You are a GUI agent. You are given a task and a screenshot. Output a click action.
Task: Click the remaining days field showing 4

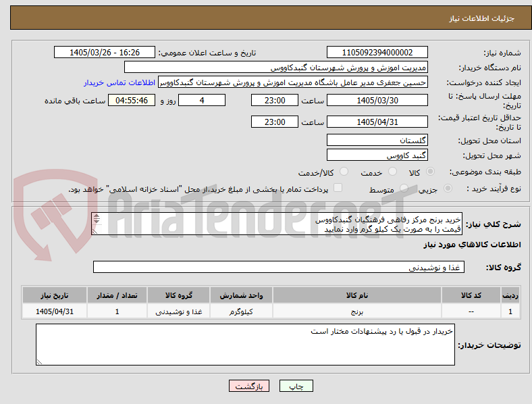202,101
